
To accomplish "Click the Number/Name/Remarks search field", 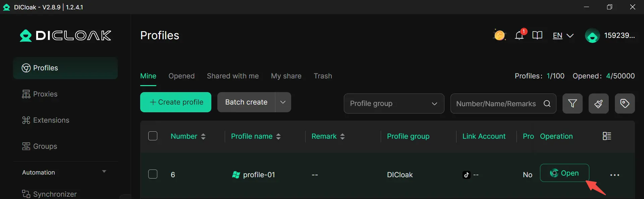I will [496, 104].
